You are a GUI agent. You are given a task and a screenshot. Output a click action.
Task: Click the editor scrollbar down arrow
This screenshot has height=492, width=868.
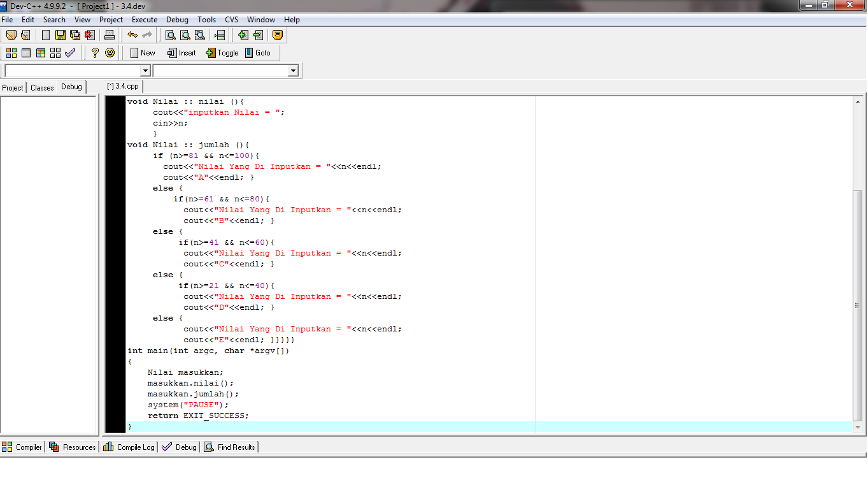[x=857, y=427]
